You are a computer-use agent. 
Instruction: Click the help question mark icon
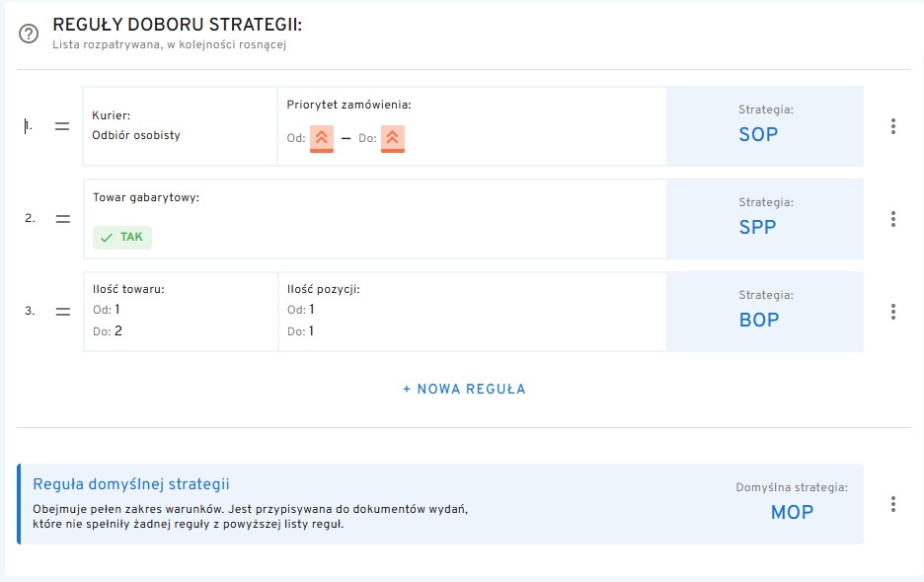tap(29, 34)
